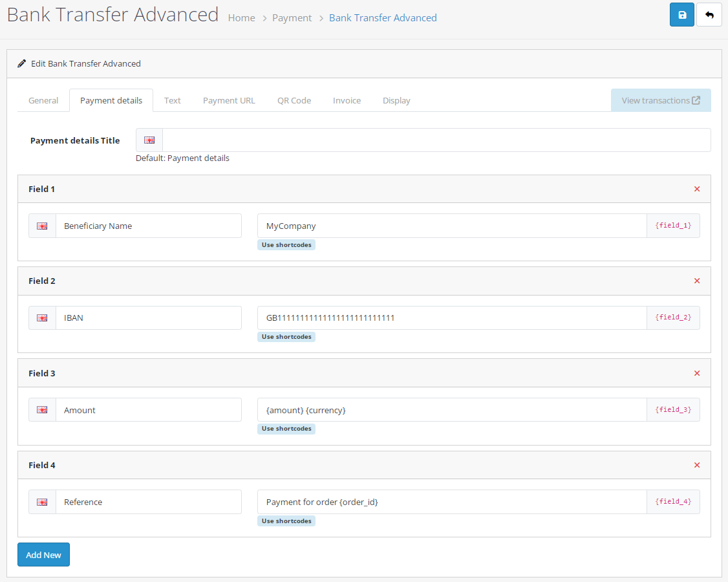This screenshot has height=582, width=728.
Task: Click the blue save icon button
Action: click(x=681, y=15)
